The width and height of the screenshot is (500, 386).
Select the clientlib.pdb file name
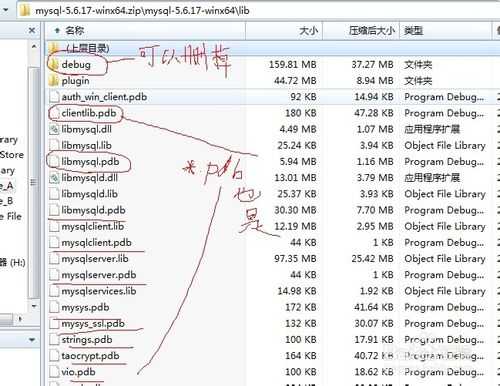(x=89, y=113)
